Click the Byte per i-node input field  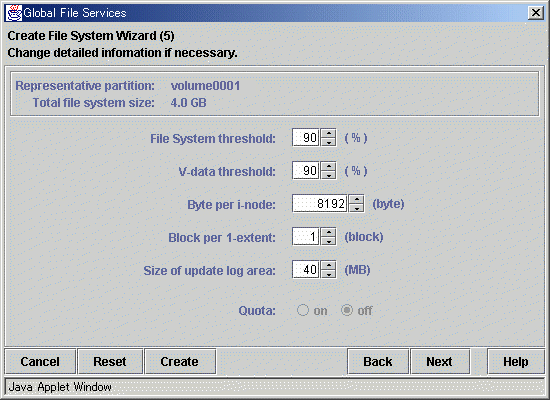[x=320, y=204]
